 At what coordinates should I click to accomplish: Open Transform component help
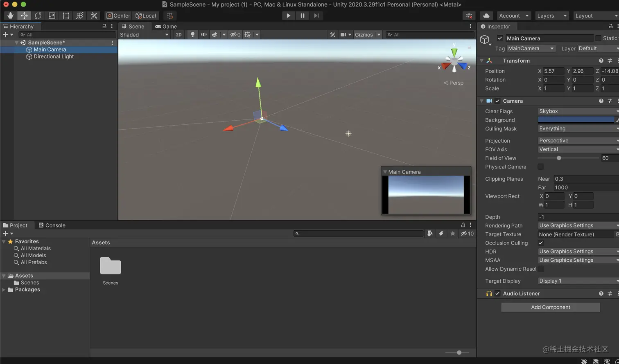(x=601, y=61)
